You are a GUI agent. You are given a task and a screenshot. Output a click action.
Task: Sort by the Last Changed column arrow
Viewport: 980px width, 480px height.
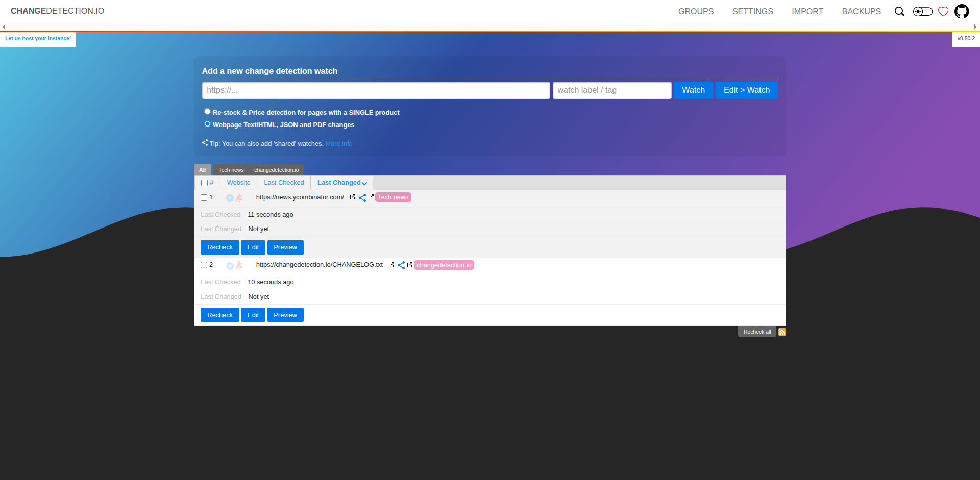tap(364, 183)
